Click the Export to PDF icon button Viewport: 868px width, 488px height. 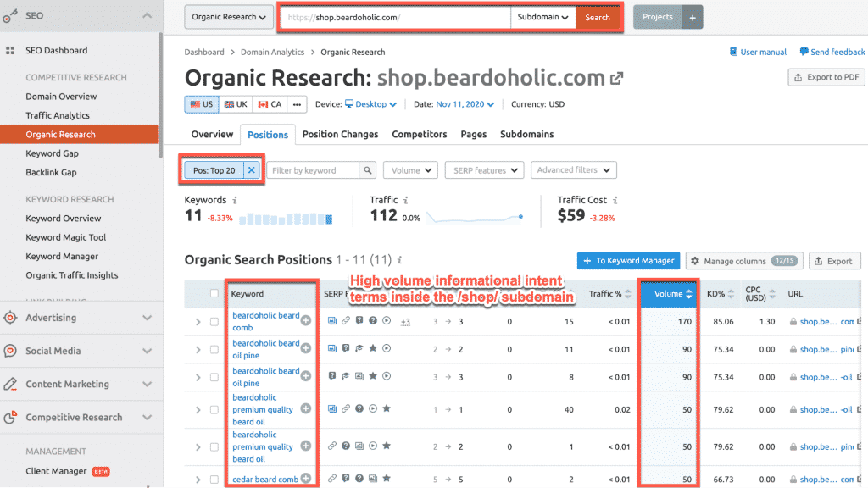click(x=798, y=76)
